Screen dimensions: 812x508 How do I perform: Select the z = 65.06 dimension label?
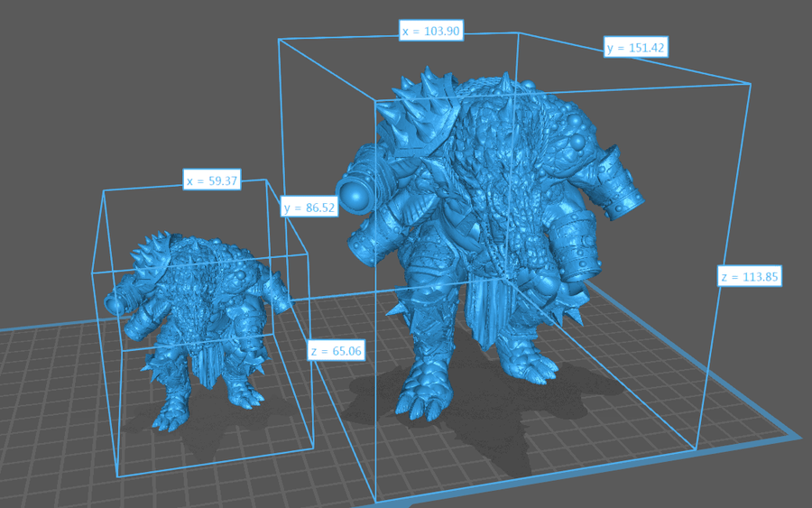click(336, 351)
